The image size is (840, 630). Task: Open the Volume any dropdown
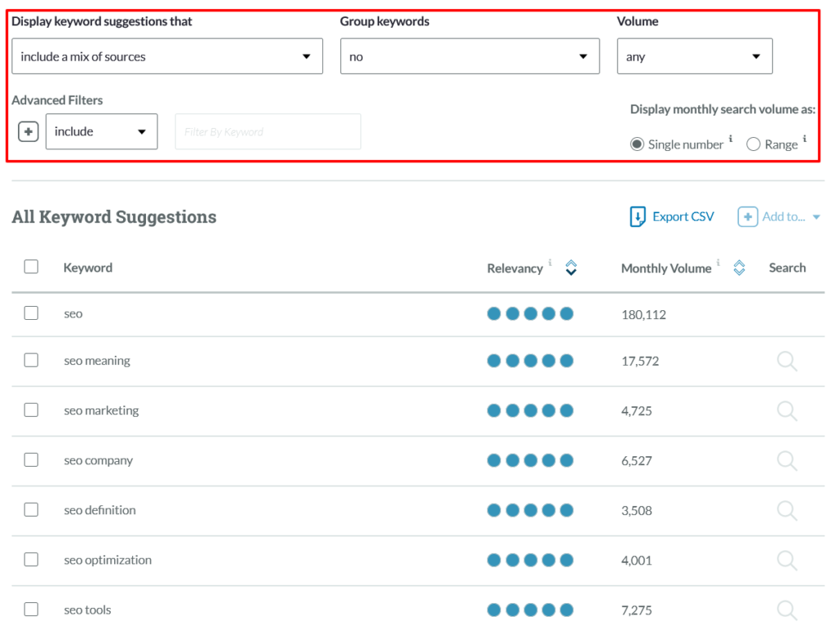click(695, 57)
